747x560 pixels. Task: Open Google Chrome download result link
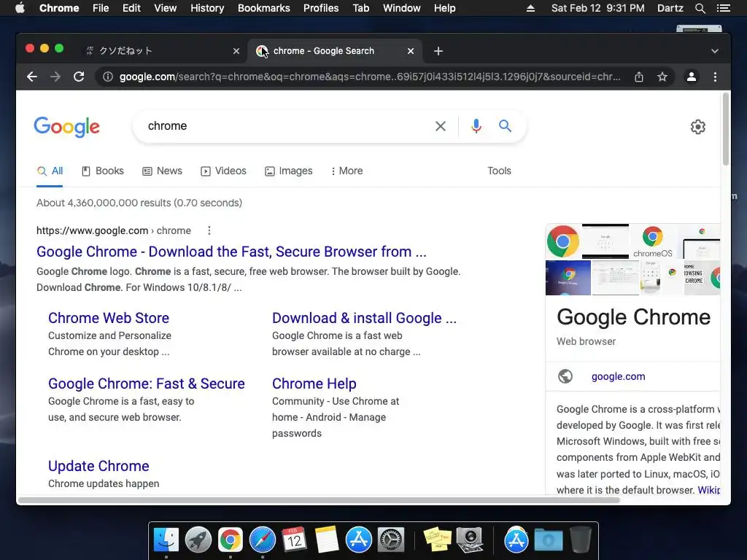(x=231, y=252)
